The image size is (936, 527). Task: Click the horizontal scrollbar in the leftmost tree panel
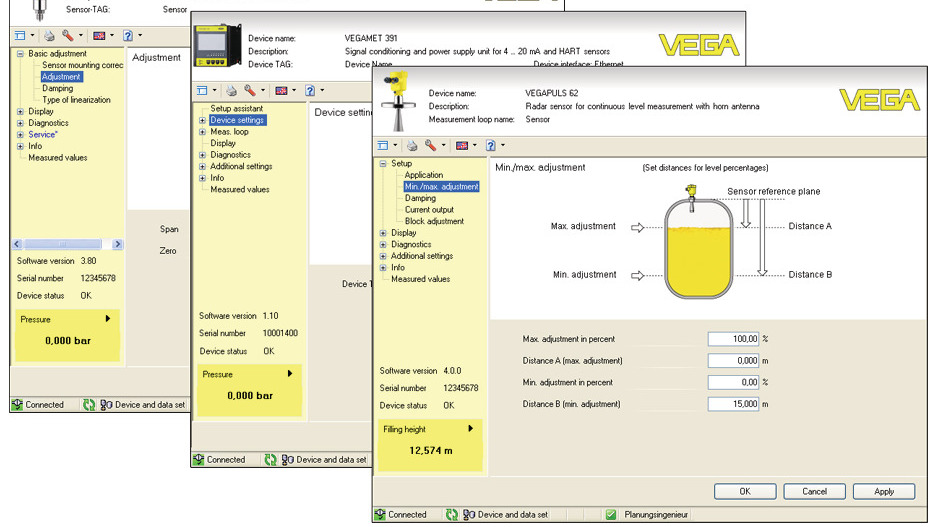(x=68, y=244)
